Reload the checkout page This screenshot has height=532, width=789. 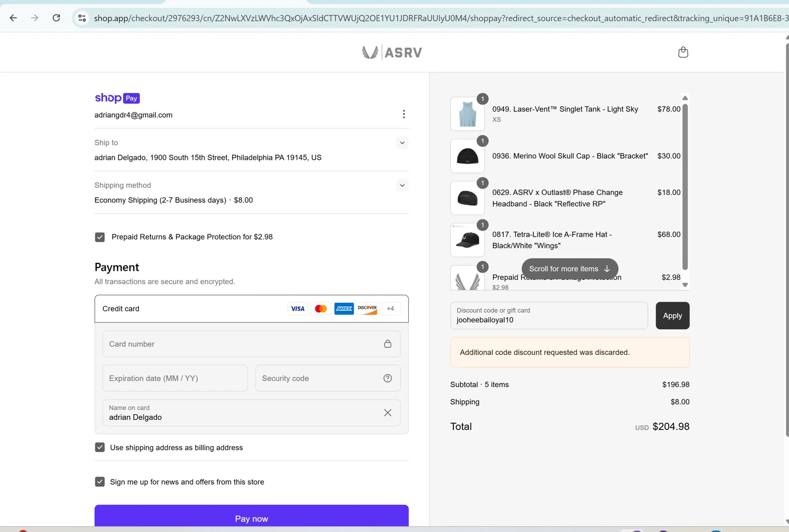[56, 18]
